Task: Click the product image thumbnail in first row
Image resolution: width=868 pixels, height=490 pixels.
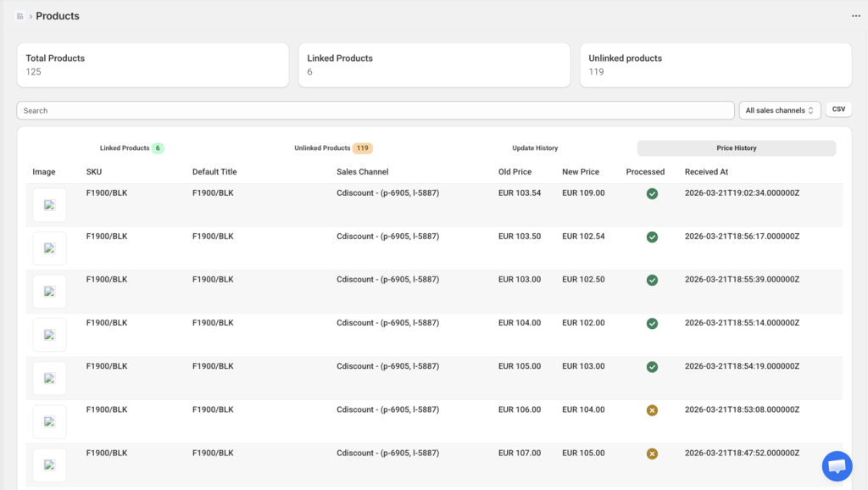Action: (x=49, y=205)
